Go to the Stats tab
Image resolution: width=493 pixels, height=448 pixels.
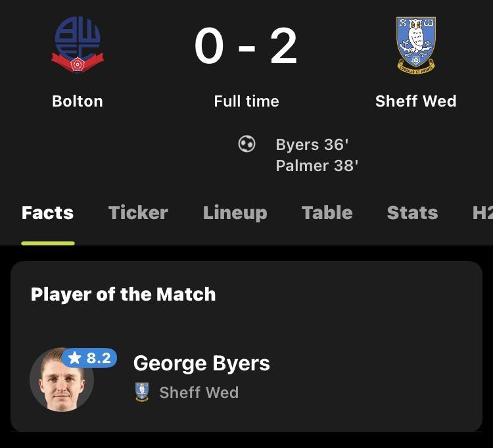click(412, 212)
